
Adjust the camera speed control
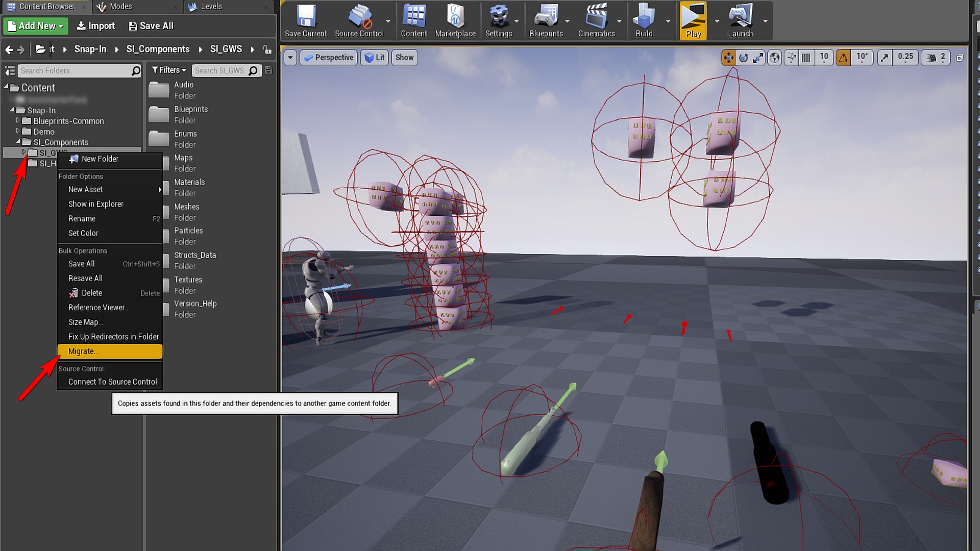click(x=935, y=57)
